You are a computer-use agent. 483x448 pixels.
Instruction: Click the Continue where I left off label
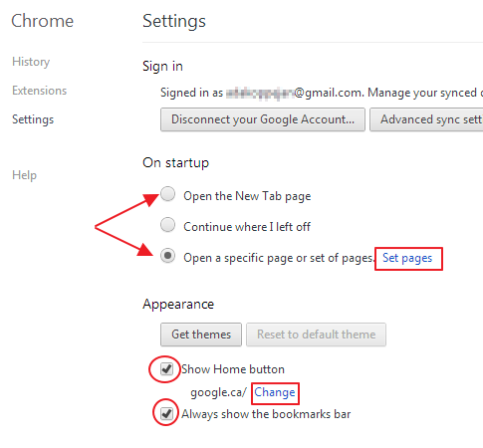click(247, 227)
